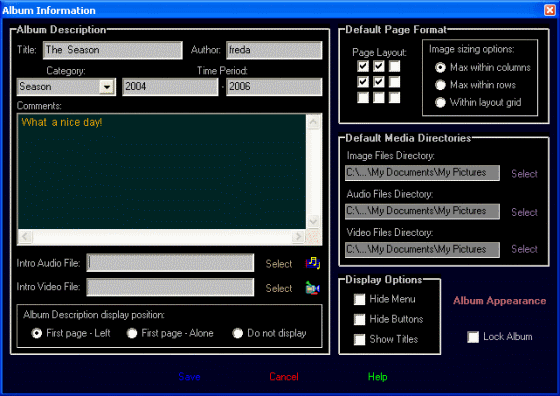
Task: Toggle the Hide Menu checkbox
Action: click(359, 299)
